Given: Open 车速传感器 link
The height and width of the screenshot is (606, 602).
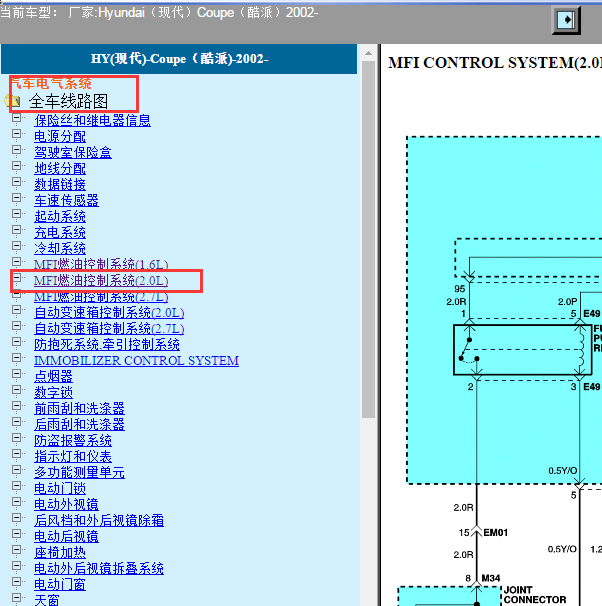Looking at the screenshot, I should click(66, 200).
